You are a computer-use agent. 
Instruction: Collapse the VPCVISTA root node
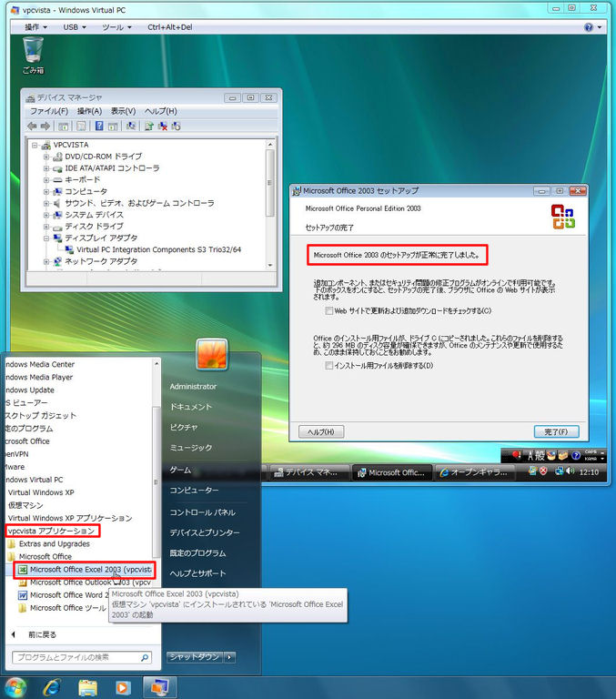35,145
